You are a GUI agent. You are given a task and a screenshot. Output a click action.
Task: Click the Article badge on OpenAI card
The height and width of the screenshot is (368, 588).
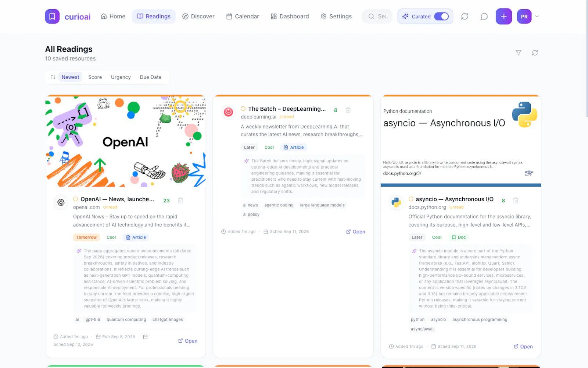pyautogui.click(x=136, y=237)
